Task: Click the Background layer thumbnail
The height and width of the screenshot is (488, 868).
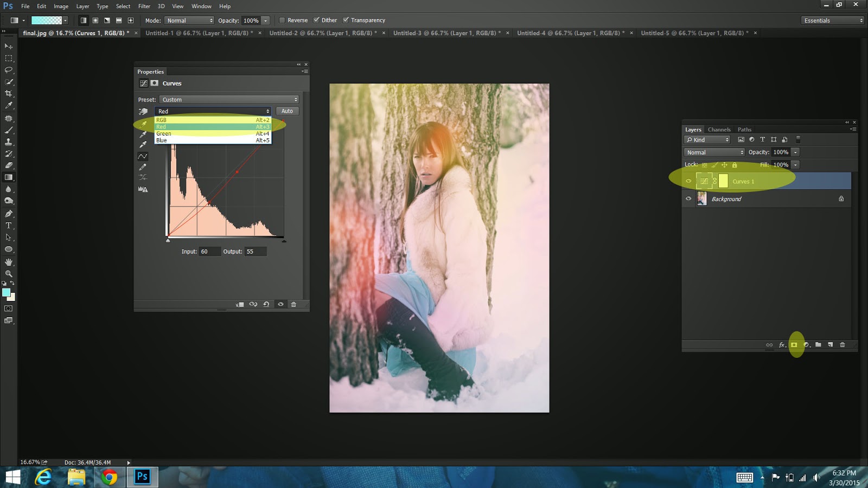Action: pos(702,198)
